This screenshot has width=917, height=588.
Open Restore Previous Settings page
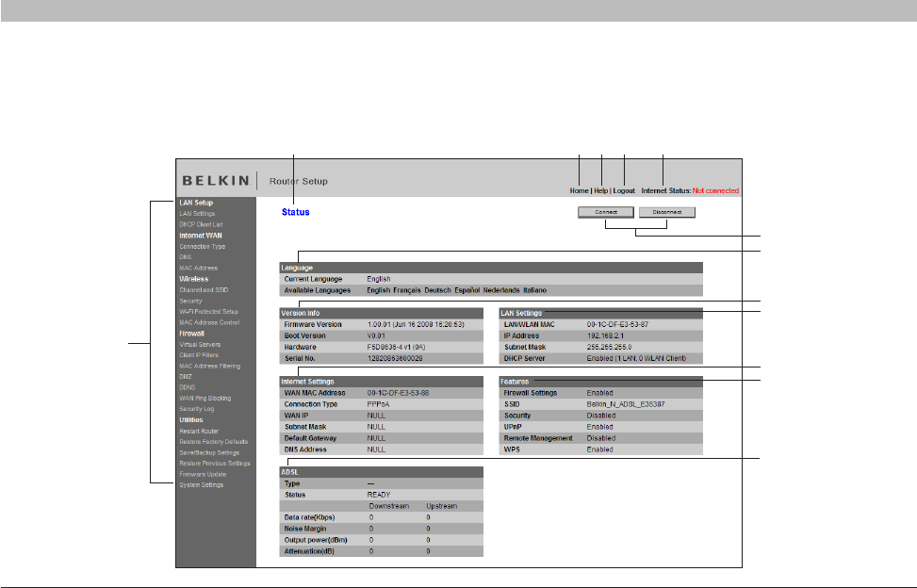click(x=214, y=464)
